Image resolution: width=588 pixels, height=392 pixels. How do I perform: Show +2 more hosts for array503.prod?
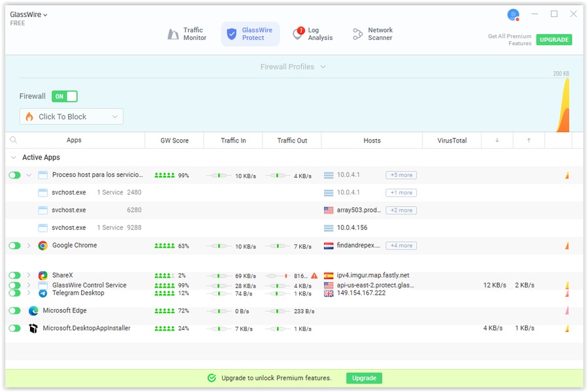tap(401, 210)
